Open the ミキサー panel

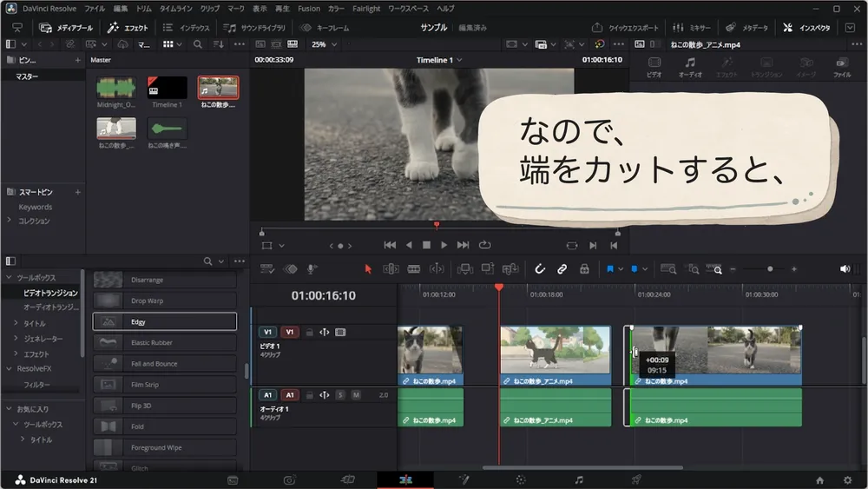(692, 28)
